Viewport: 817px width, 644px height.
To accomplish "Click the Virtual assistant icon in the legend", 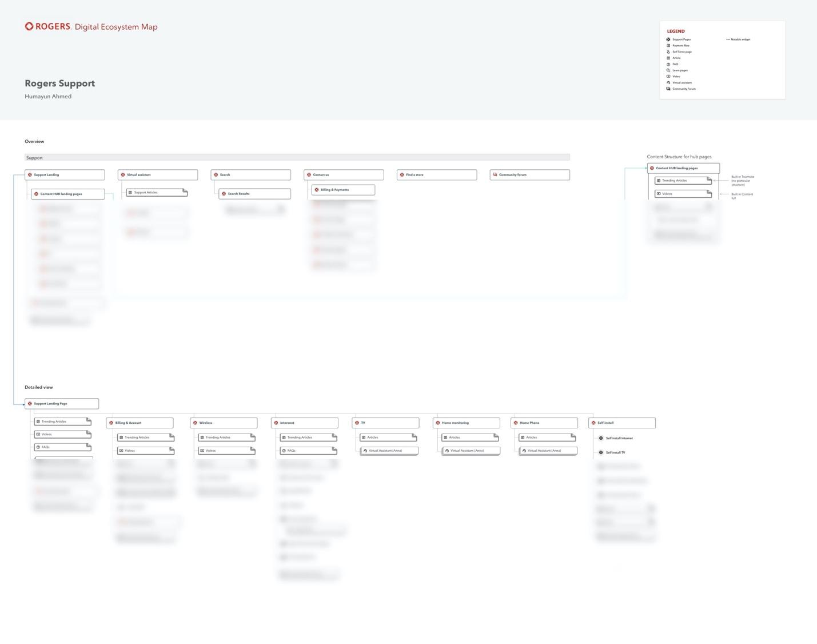I will [x=668, y=82].
